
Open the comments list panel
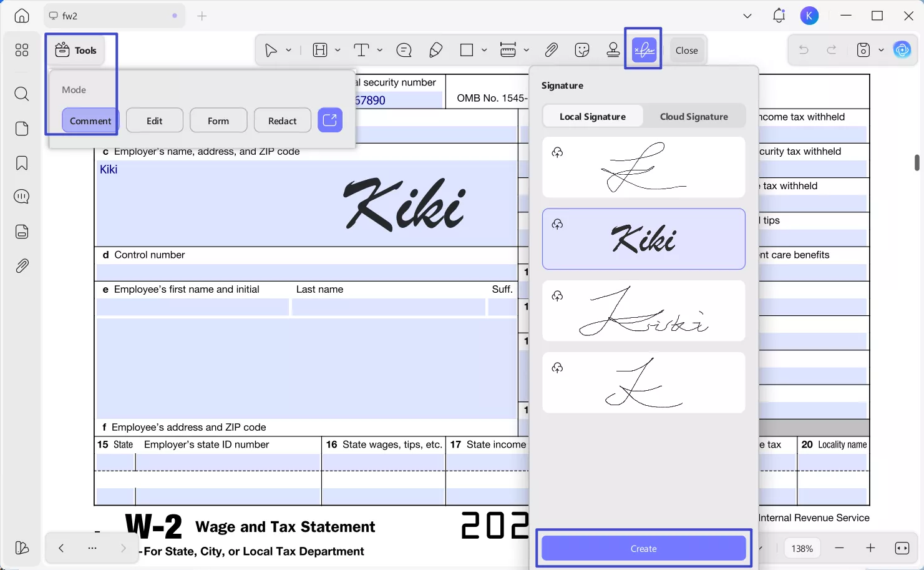point(22,197)
